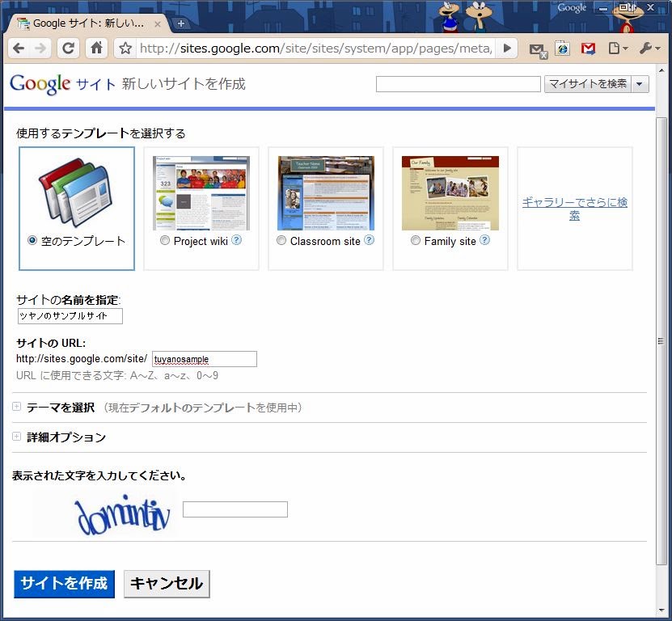
Task: Click help icon next to Classroom site
Action: 369,240
